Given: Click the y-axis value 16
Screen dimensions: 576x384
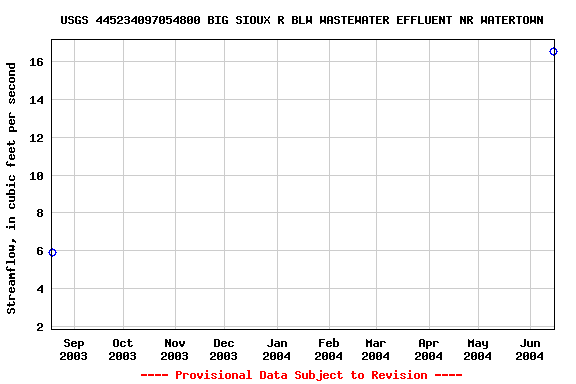Looking at the screenshot, I should click(x=36, y=62).
